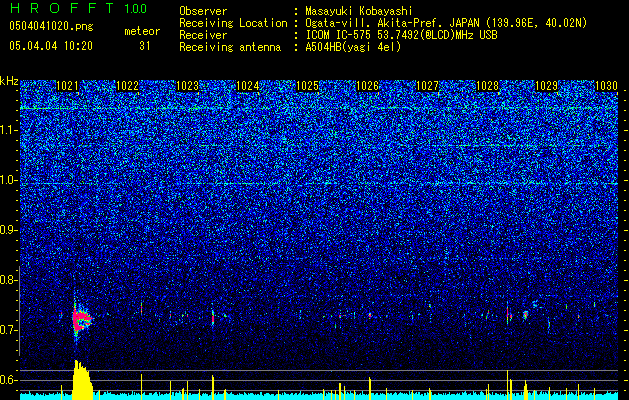Click the 1027 time marker
The image size is (629, 400).
point(428,86)
